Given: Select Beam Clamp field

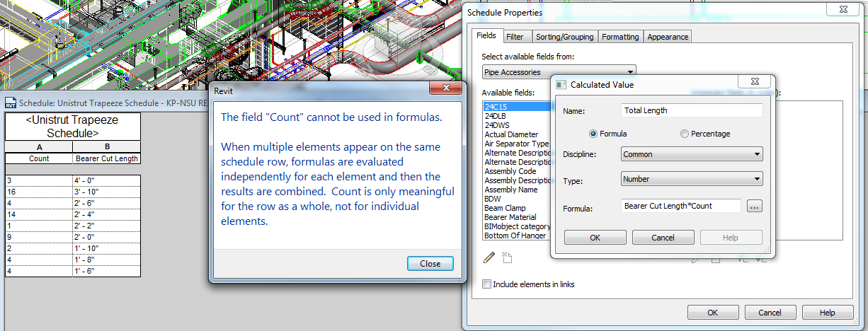Looking at the screenshot, I should (x=517, y=208).
